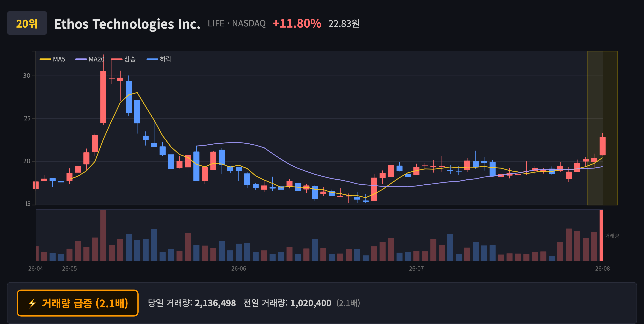The height and width of the screenshot is (324, 644).
Task: Click the 거래량 label beside volume chart
Action: (612, 236)
